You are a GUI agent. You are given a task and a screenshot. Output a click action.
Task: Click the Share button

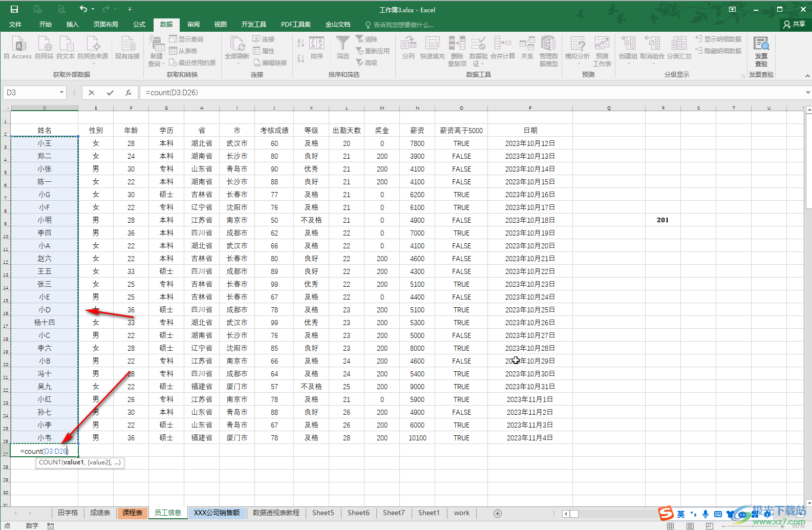pos(795,24)
